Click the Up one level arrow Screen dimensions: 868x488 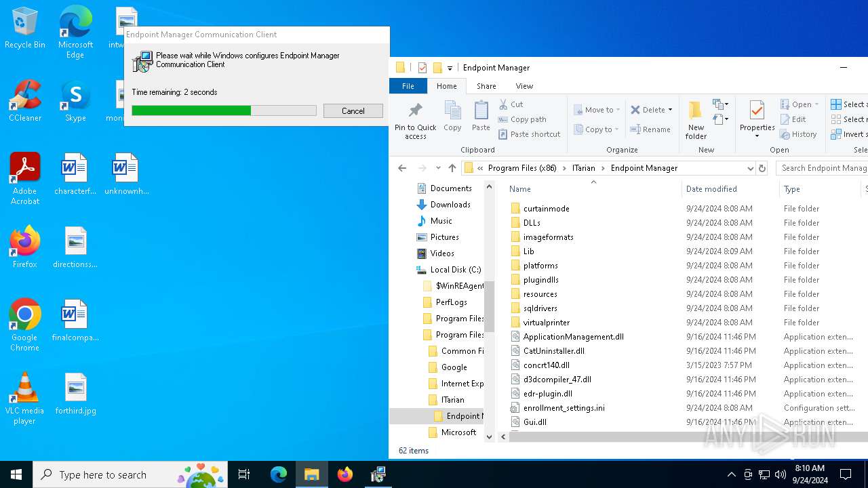coord(452,168)
